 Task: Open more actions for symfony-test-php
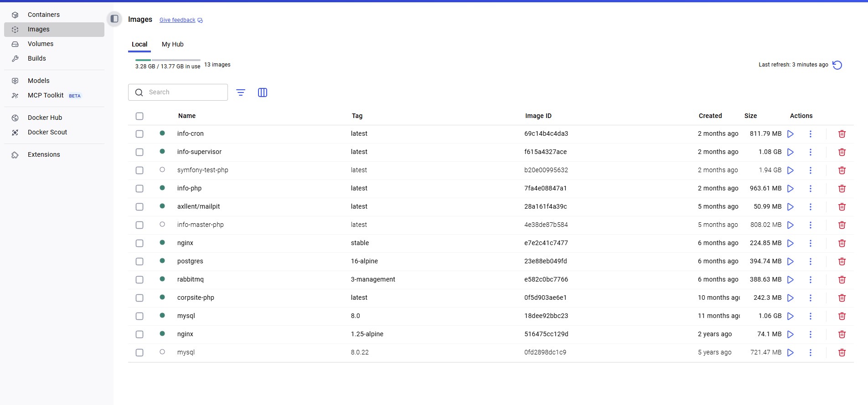811,170
